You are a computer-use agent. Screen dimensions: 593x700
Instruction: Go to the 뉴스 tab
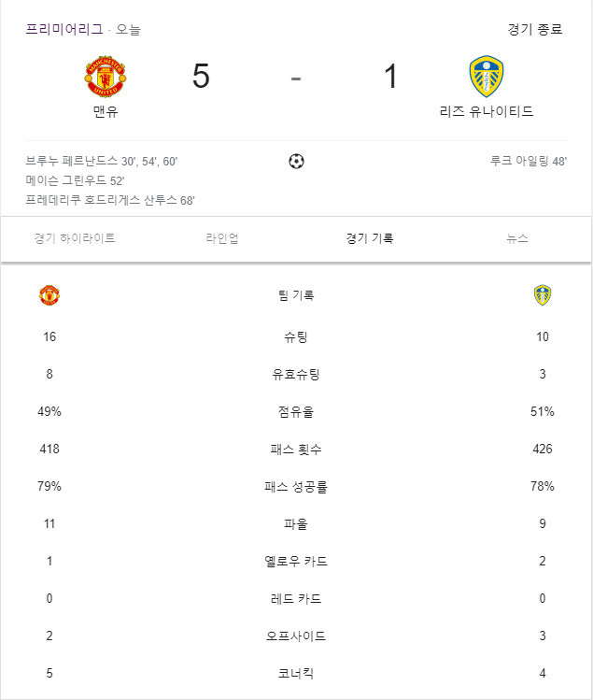click(x=517, y=238)
